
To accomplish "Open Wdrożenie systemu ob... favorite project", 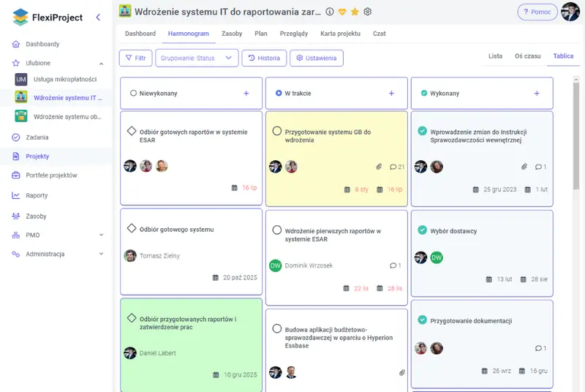I will coord(67,116).
